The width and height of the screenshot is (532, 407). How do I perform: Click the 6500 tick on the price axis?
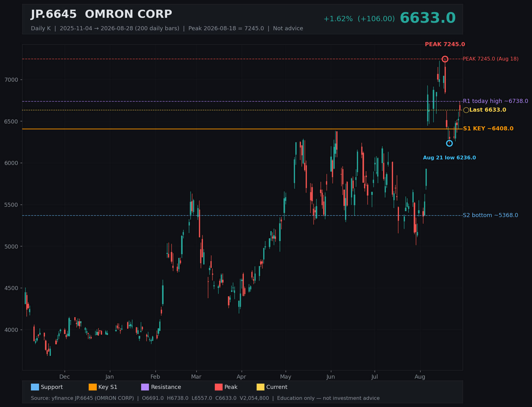(x=12, y=121)
